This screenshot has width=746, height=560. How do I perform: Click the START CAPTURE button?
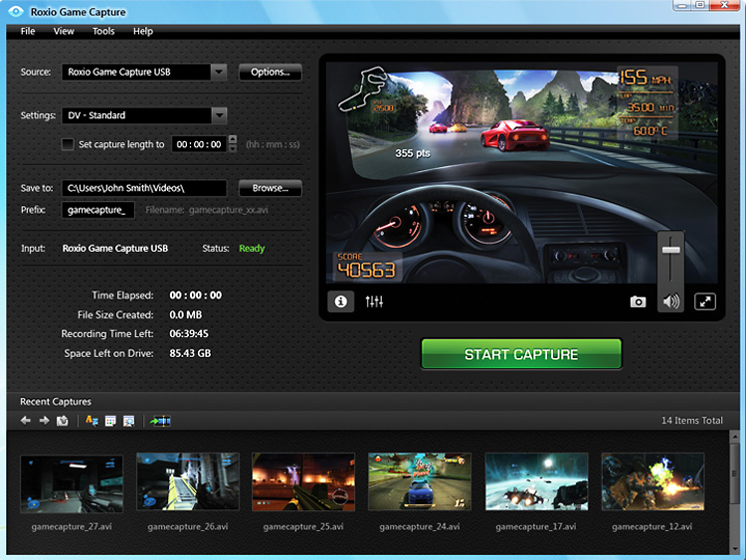coord(521,354)
